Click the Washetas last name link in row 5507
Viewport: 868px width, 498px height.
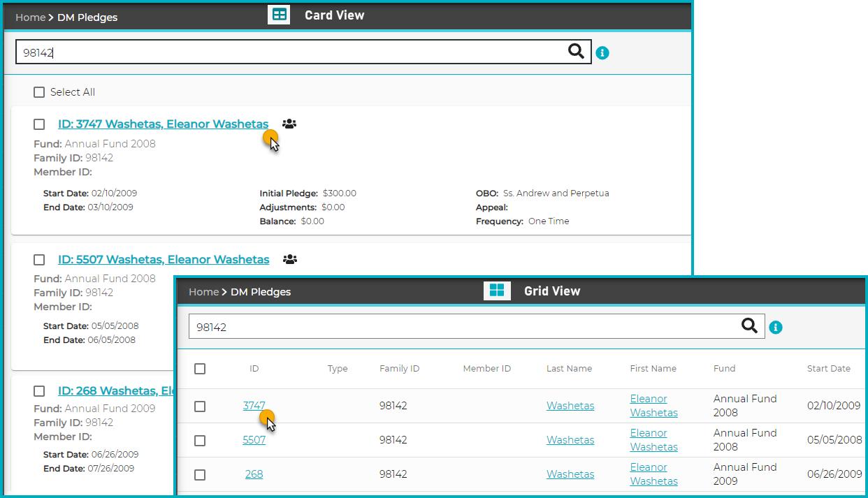pyautogui.click(x=570, y=440)
